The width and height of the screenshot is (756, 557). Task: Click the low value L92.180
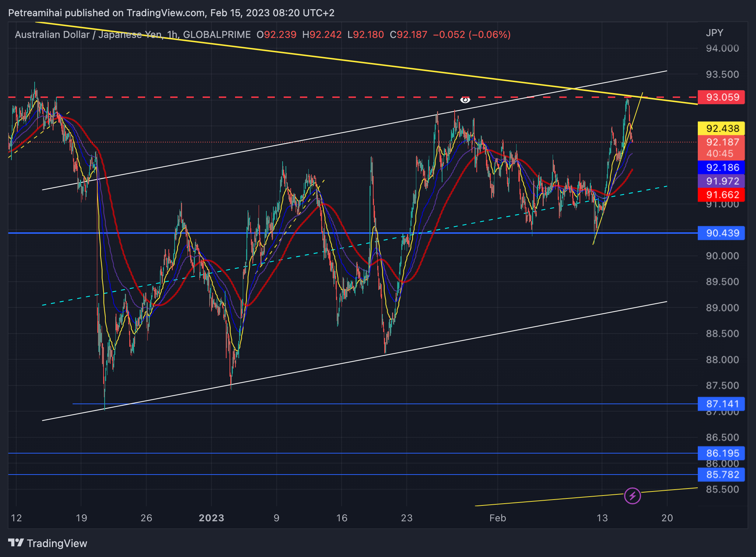365,35
